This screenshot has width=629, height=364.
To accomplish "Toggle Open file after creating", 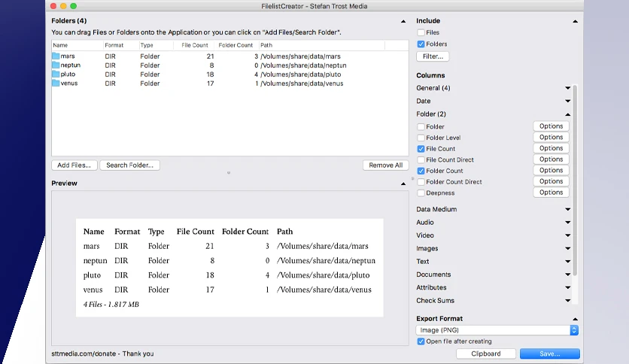I will pos(421,341).
